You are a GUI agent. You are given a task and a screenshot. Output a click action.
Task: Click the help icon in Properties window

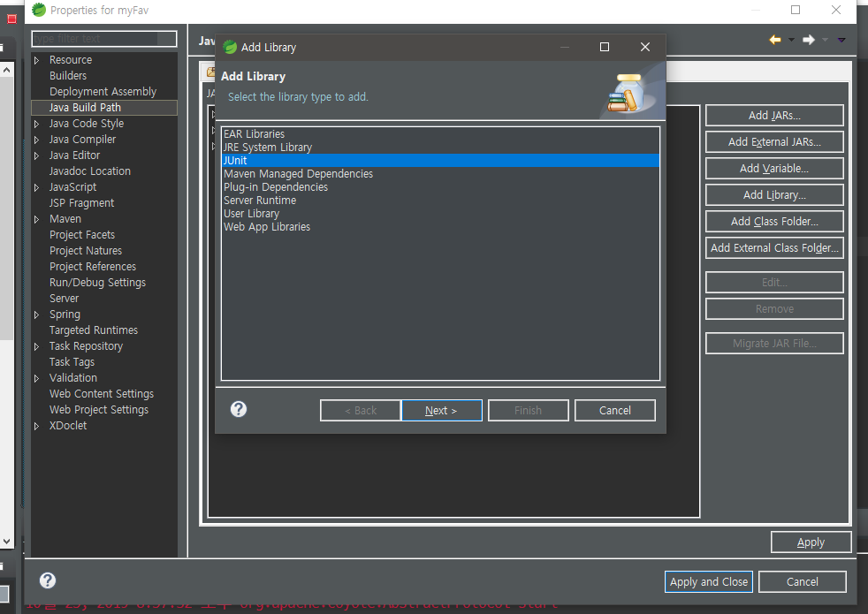pyautogui.click(x=48, y=580)
